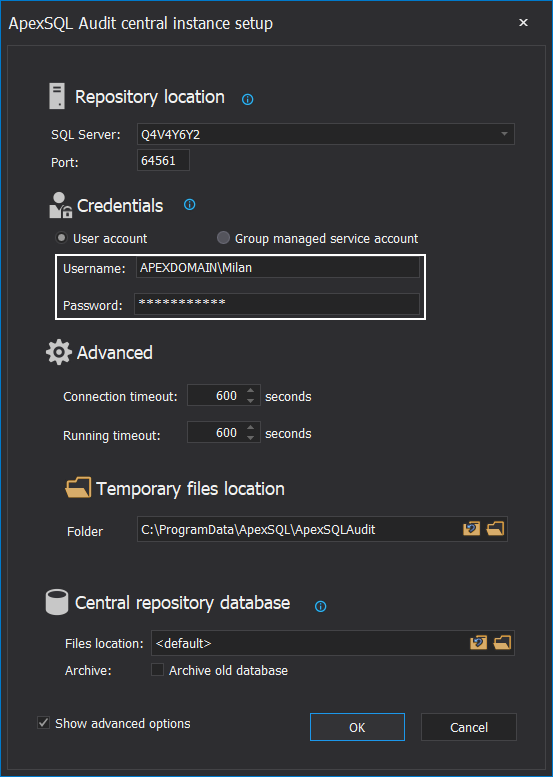Click the Advanced section heading
This screenshot has height=777, width=553.
(114, 352)
